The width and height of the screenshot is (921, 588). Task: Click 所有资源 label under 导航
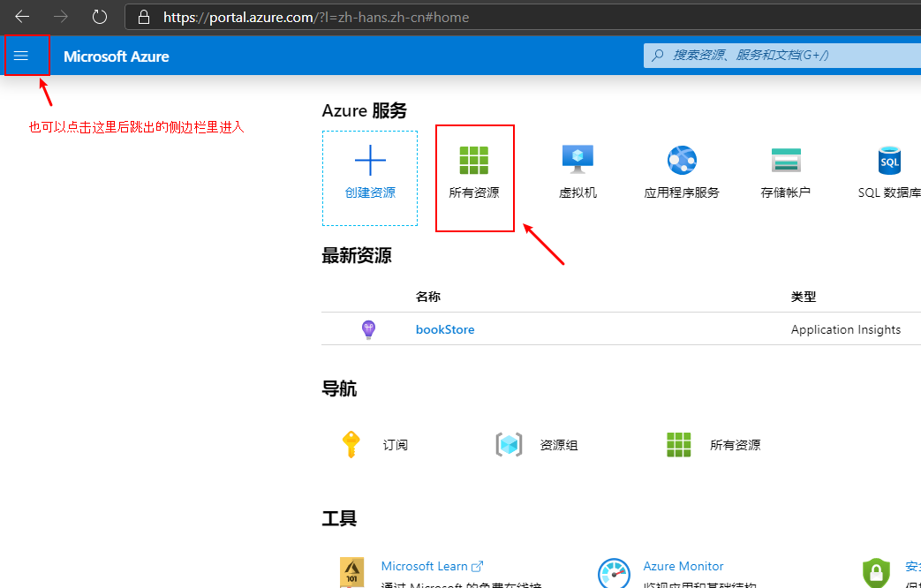tap(736, 445)
